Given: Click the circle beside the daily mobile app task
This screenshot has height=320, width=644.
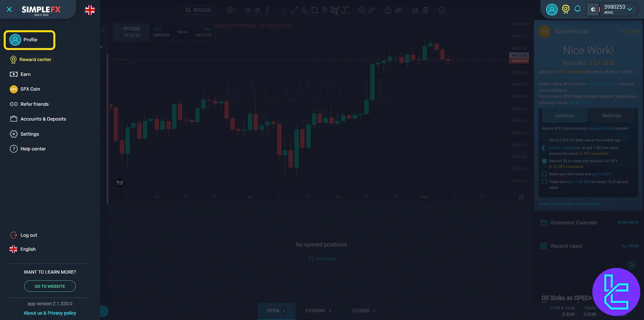Looking at the screenshot, I should (x=544, y=139).
